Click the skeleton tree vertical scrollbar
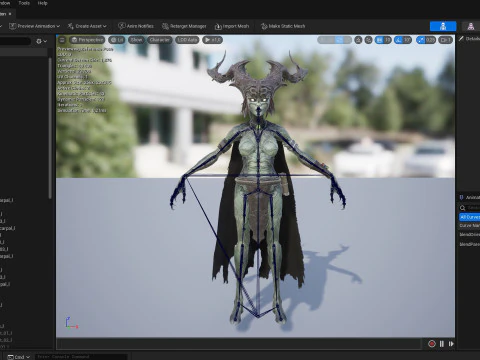Image resolution: width=480 pixels, height=360 pixels. point(50,128)
